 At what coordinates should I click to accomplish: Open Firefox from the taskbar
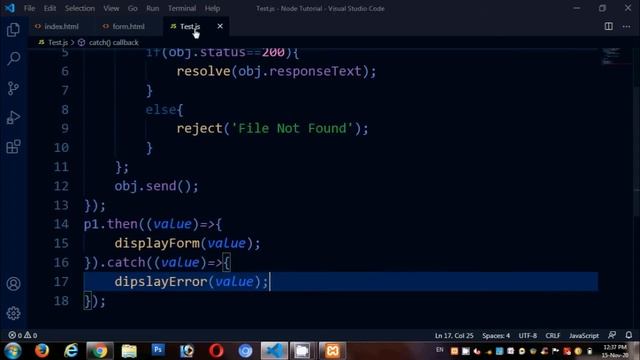[42, 351]
